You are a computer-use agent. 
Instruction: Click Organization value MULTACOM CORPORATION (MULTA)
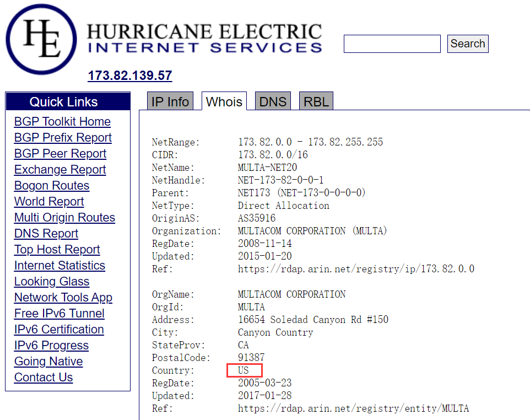312,231
